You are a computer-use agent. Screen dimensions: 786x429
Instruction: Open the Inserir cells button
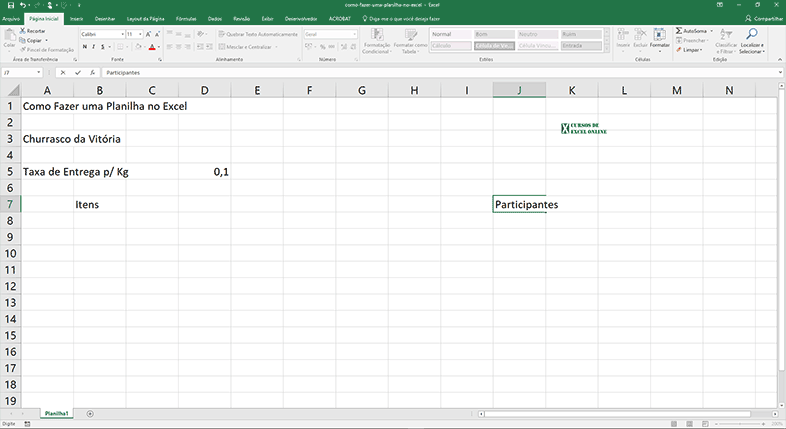(623, 38)
